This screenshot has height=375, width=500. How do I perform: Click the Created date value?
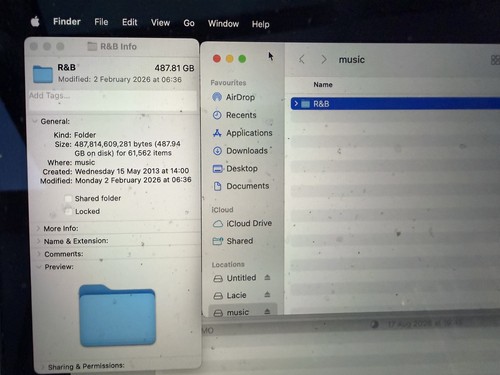click(132, 171)
